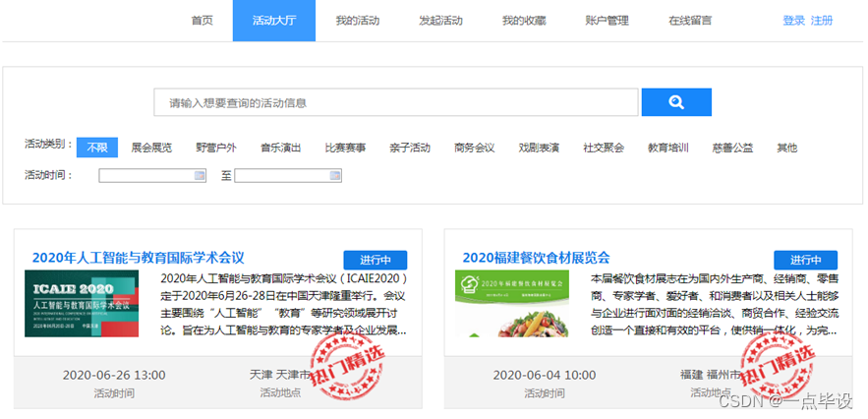Image resolution: width=868 pixels, height=419 pixels.
Task: Open 我的活动 page
Action: pyautogui.click(x=358, y=21)
